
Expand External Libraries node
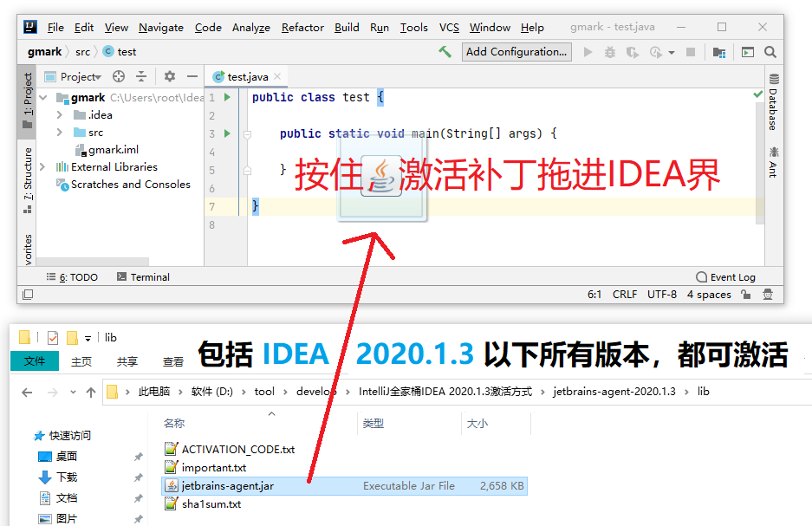(43, 166)
